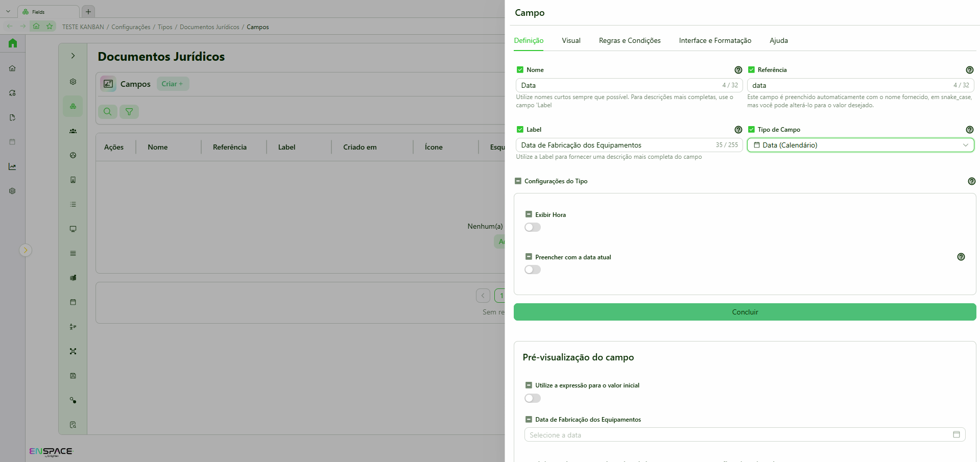Screen dimensions: 980x462
Task: Toggle Preencher com a data atual switch
Action: tap(533, 270)
